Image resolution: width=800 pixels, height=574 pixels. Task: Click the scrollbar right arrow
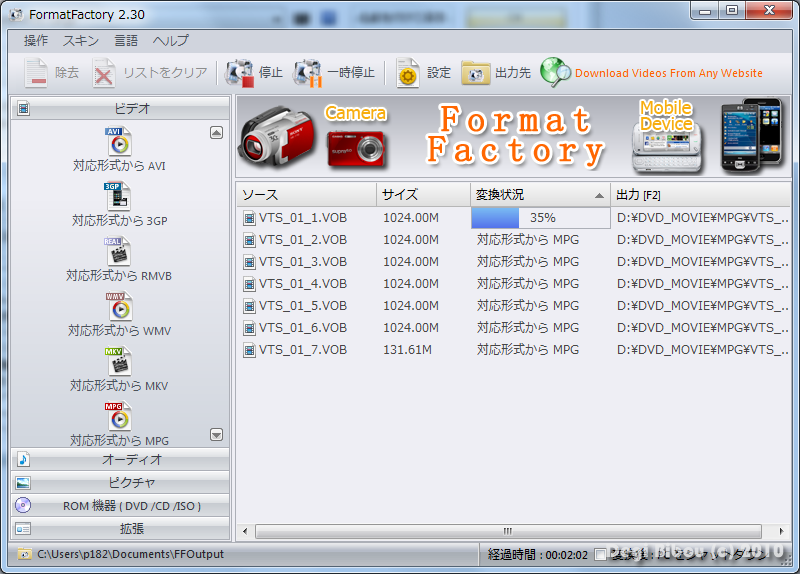pyautogui.click(x=781, y=531)
